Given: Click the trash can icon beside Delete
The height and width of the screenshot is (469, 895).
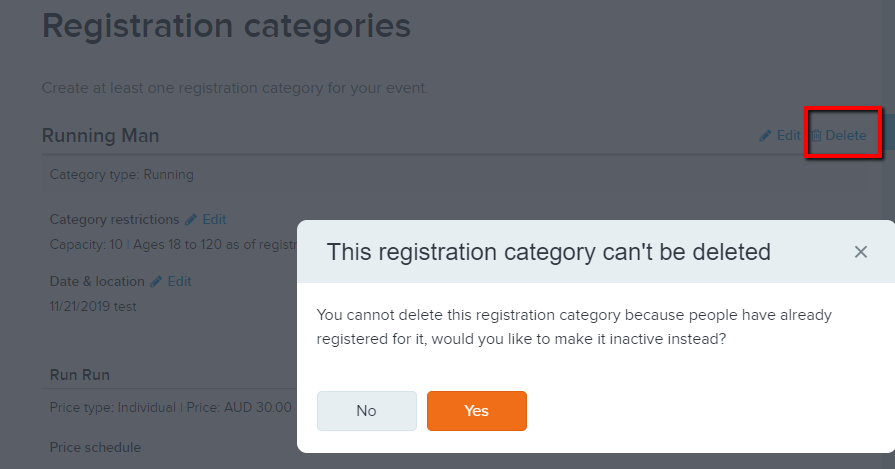Looking at the screenshot, I should [816, 135].
